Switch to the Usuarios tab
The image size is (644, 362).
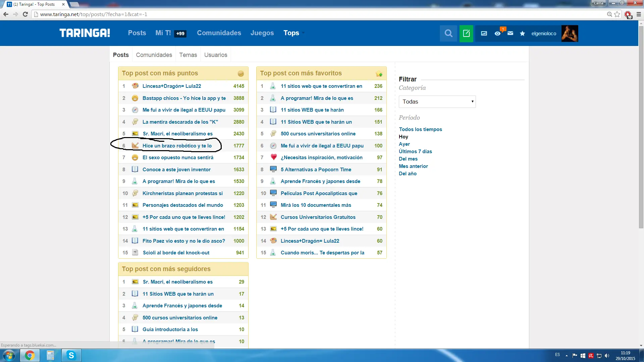tap(216, 55)
